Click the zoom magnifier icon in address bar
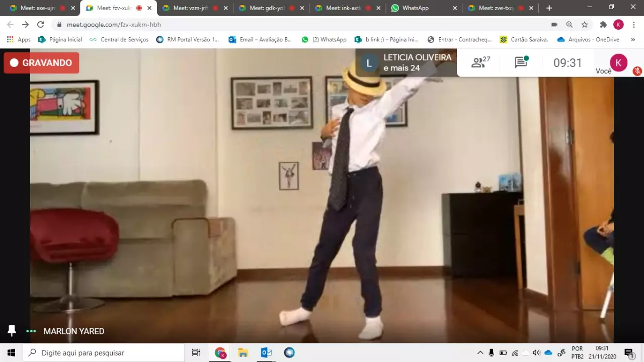Screen dimensions: 644x362 click(x=569, y=25)
